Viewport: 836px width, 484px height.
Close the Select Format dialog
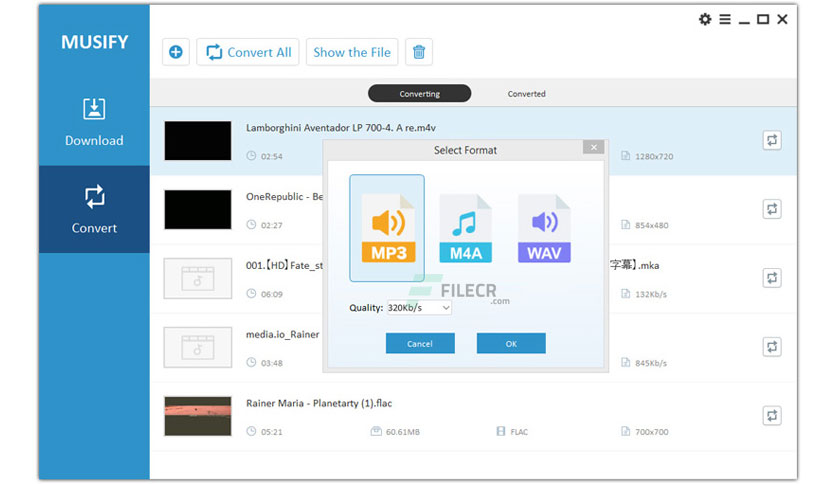click(593, 147)
